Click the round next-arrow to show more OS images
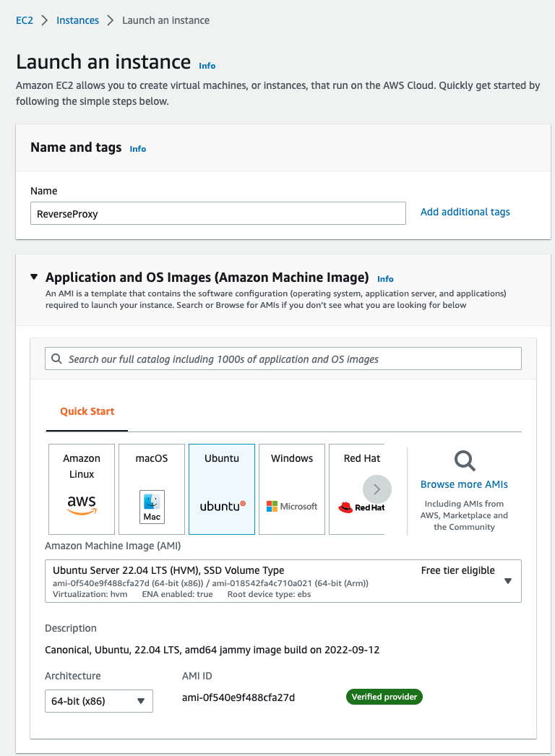The width and height of the screenshot is (555, 756). [x=377, y=489]
